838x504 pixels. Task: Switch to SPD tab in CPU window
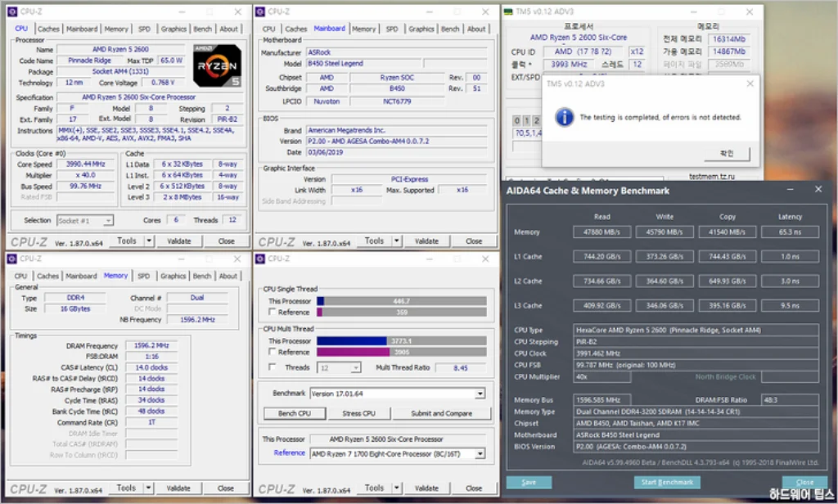coord(144,29)
